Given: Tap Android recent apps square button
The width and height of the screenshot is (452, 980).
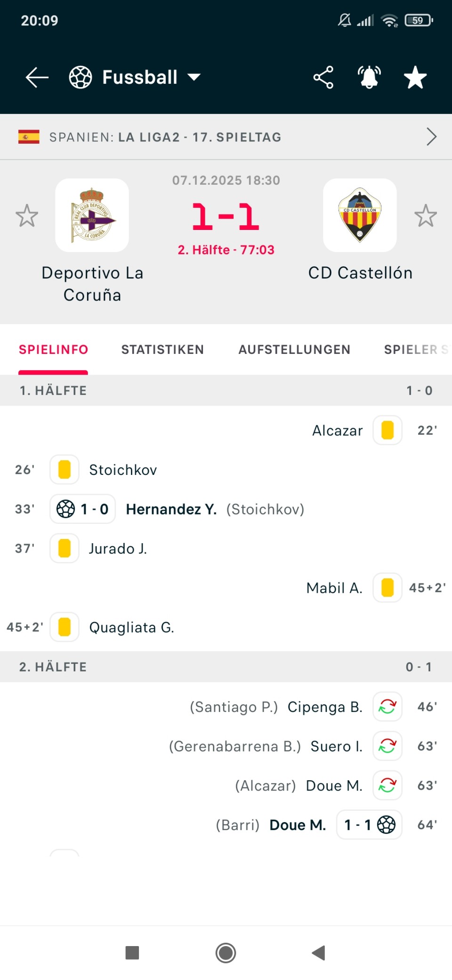Looking at the screenshot, I should click(x=132, y=953).
